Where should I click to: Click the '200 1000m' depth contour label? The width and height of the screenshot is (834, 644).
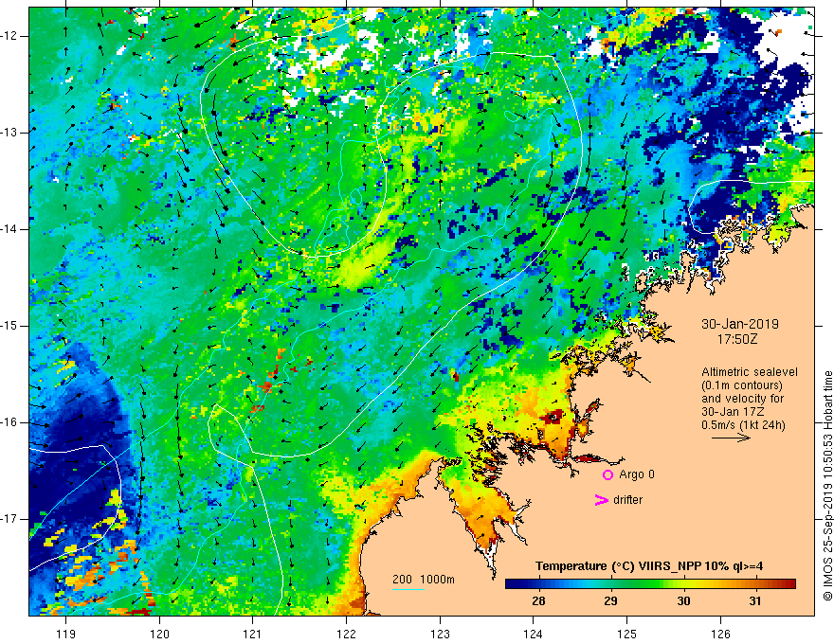tap(424, 580)
